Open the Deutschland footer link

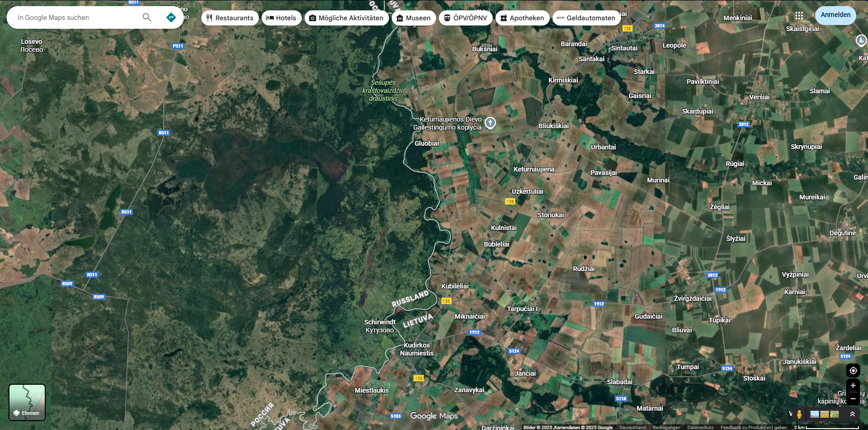pos(633,428)
